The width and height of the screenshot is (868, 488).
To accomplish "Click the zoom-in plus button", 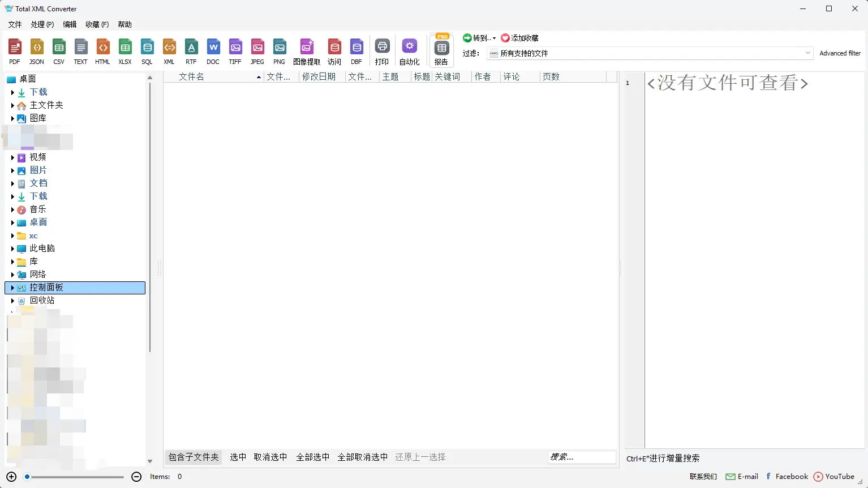I will pos(11,477).
